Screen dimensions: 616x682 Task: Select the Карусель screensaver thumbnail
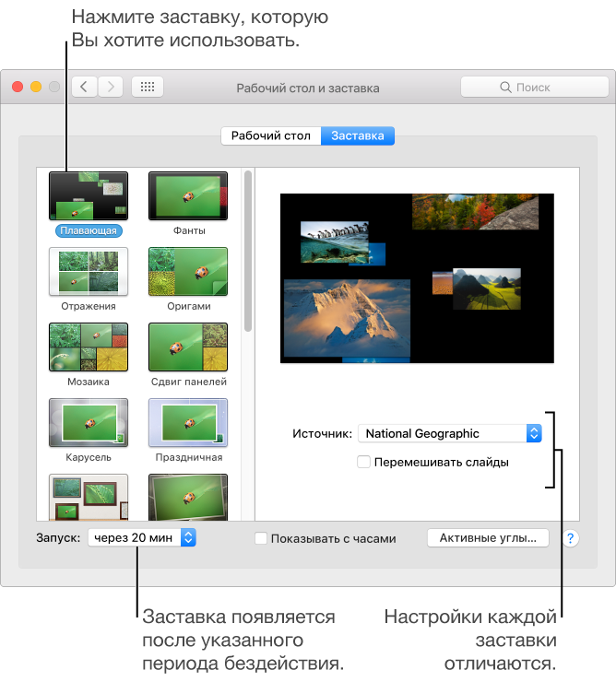click(x=89, y=423)
